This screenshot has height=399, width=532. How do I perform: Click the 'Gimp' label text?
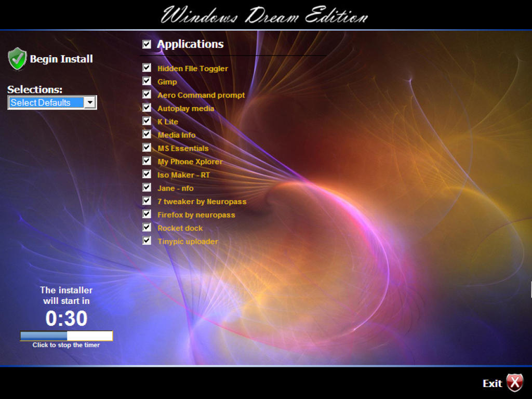coord(167,82)
